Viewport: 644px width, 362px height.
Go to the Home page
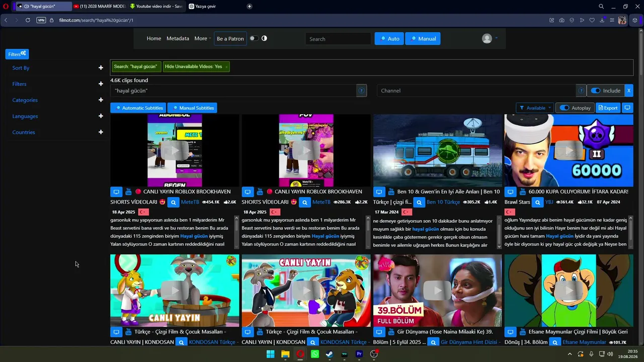(x=154, y=39)
